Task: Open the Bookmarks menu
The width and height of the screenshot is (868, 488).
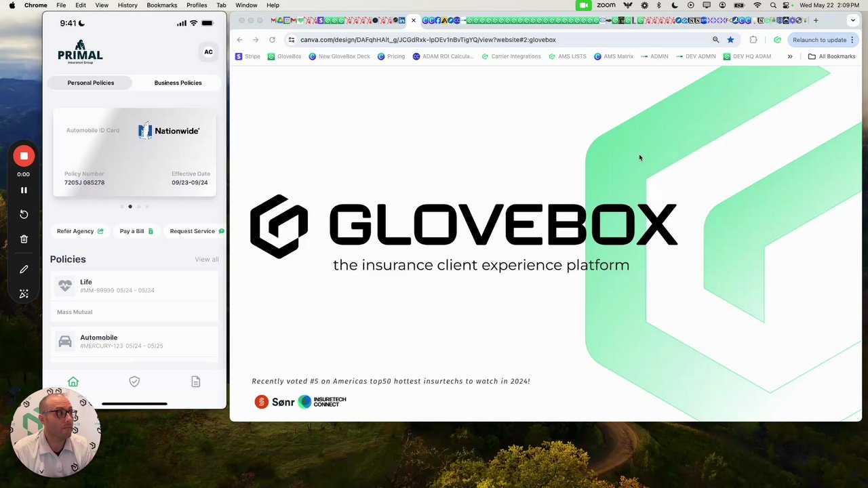Action: pyautogui.click(x=162, y=5)
